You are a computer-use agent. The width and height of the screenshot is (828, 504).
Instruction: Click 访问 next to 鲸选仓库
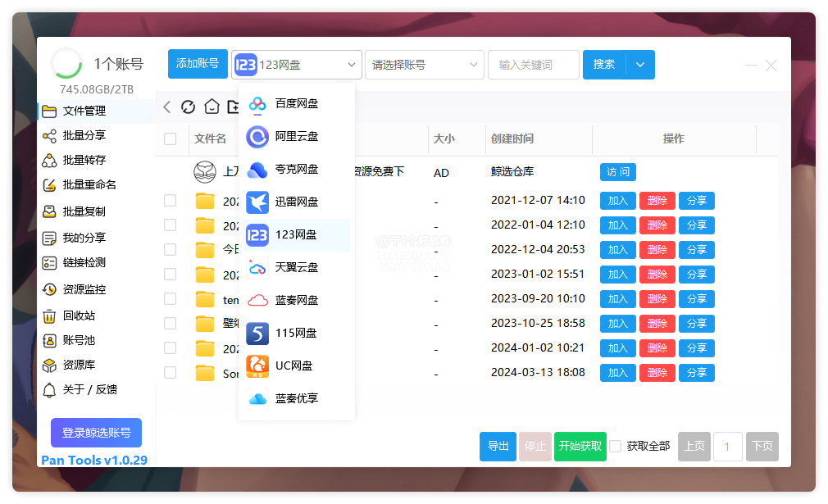click(x=617, y=172)
